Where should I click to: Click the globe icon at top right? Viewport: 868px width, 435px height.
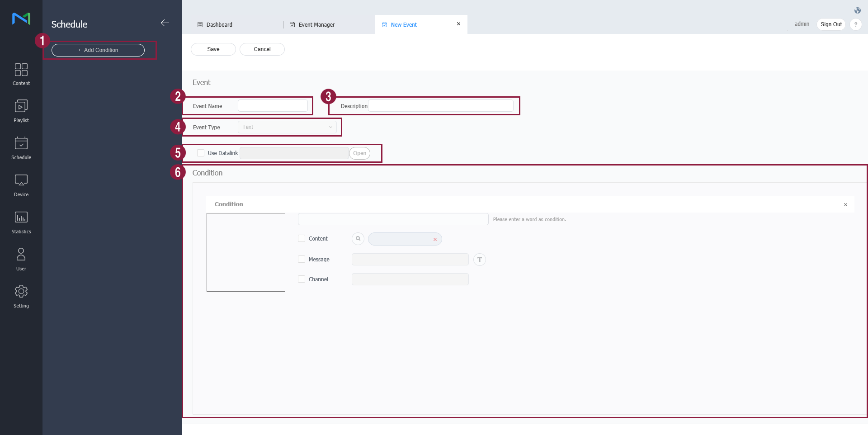click(858, 10)
